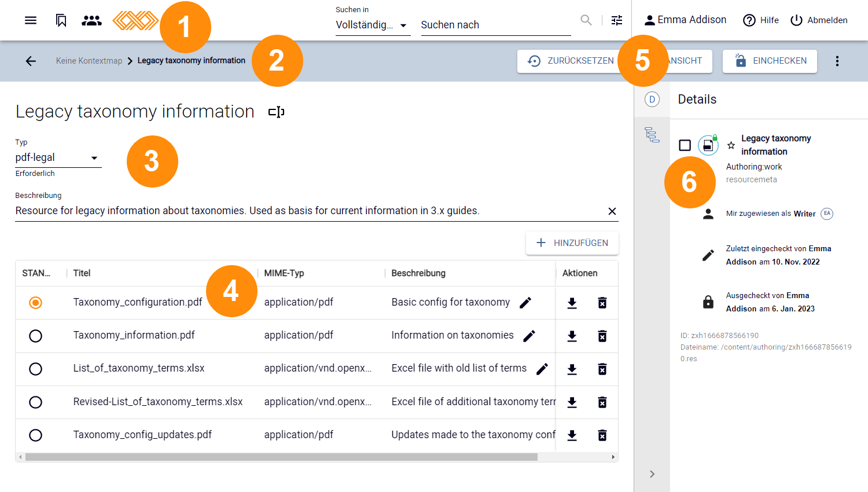Click scrollbar right arrow of table
This screenshot has width=868, height=492.
pos(613,457)
